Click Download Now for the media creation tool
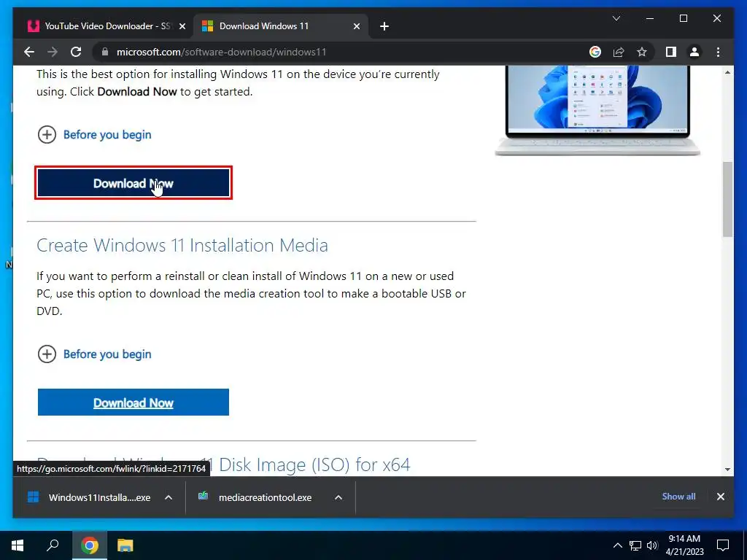This screenshot has width=747, height=560. [x=133, y=402]
